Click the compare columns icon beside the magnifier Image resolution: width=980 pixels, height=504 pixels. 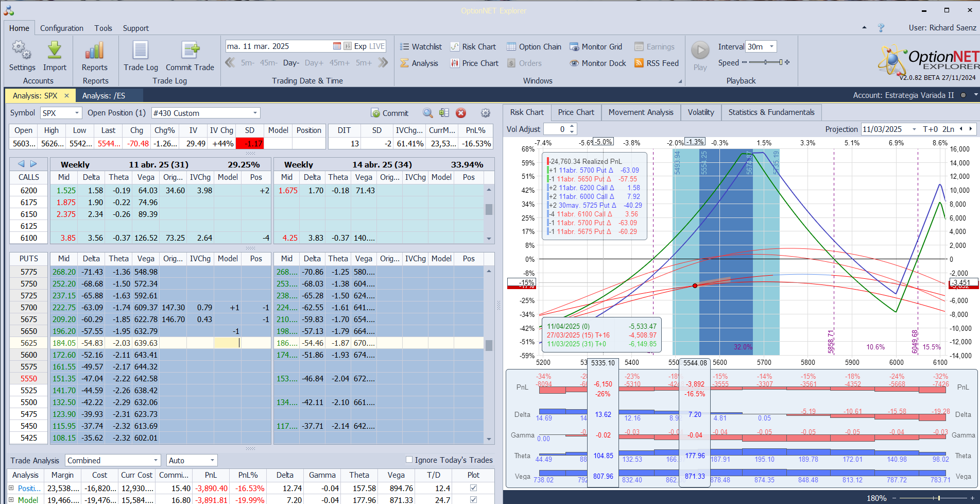click(444, 113)
